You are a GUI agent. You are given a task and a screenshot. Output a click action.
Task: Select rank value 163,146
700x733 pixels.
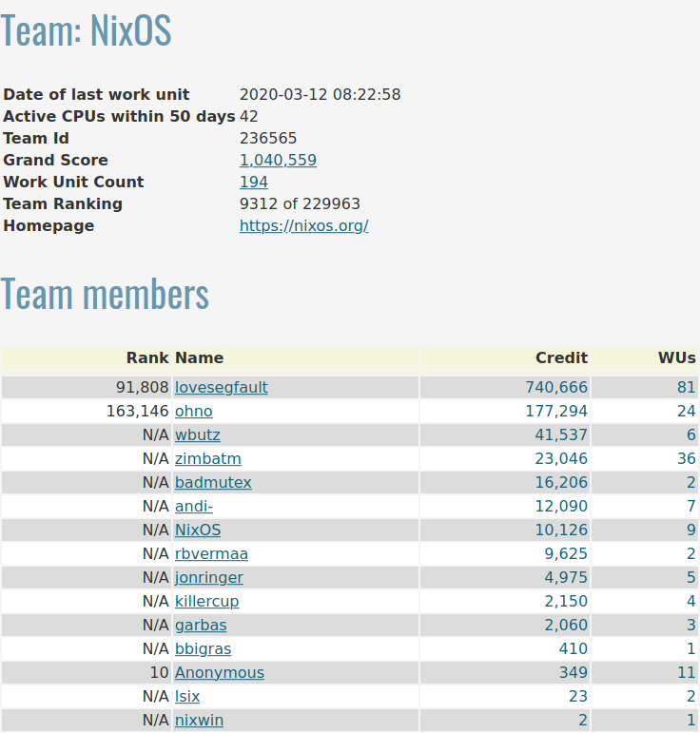[x=138, y=412]
